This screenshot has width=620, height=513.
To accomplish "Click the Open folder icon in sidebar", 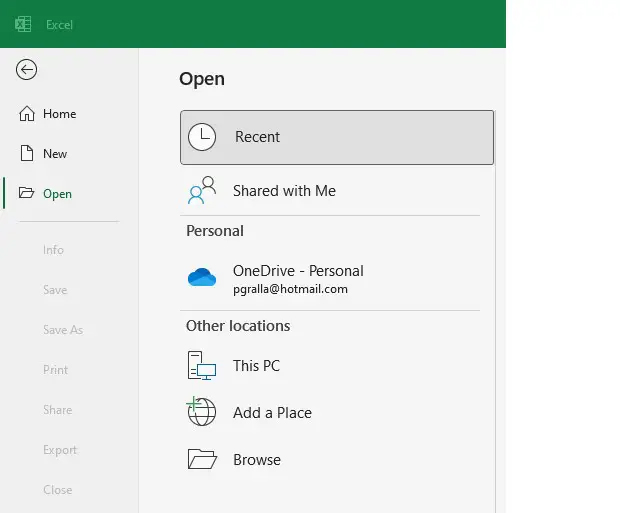I will (x=27, y=194).
